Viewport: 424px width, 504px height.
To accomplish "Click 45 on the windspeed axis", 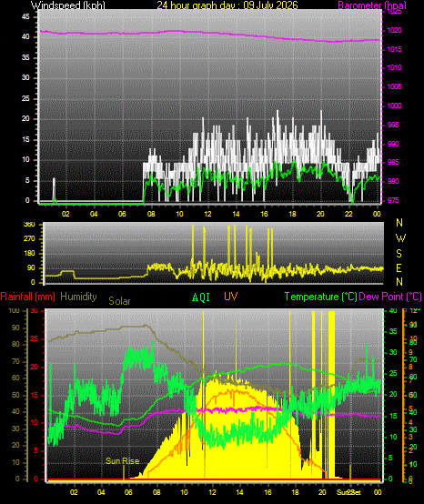I will 25,16.
